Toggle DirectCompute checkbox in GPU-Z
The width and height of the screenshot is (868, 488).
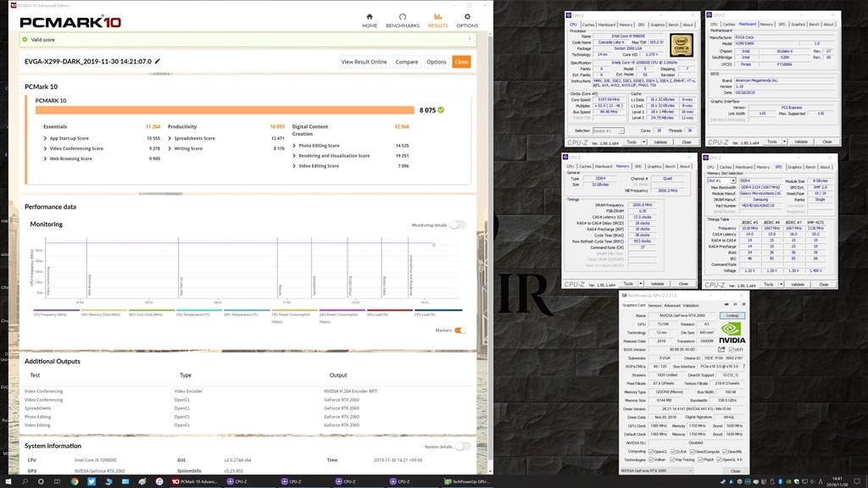pyautogui.click(x=693, y=452)
